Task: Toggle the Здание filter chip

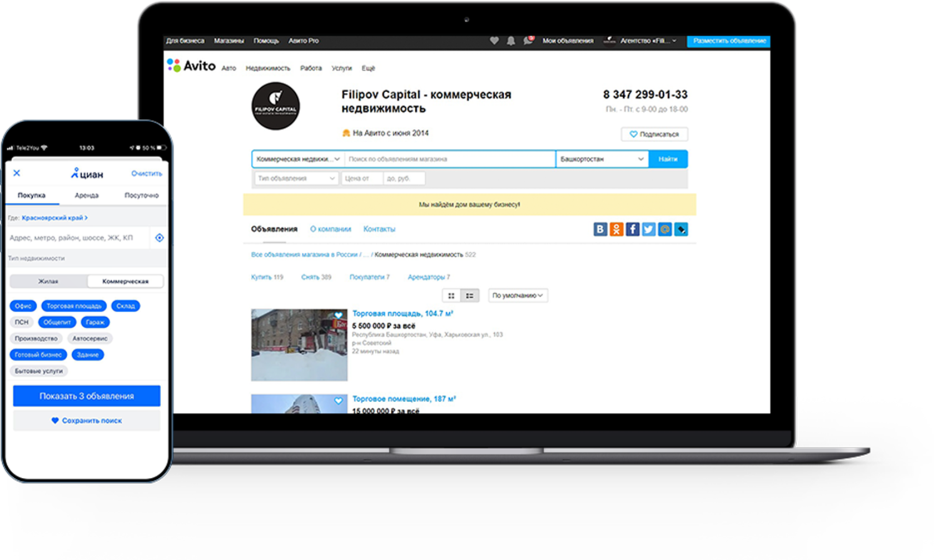Action: click(88, 354)
